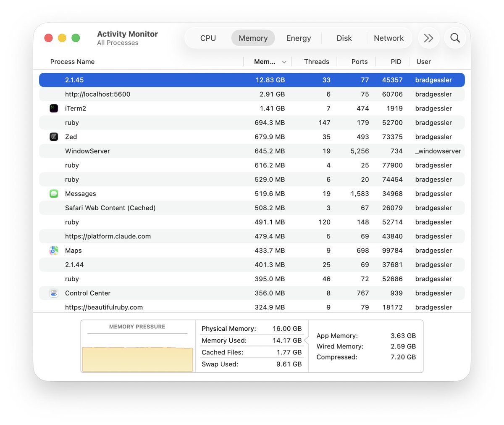This screenshot has height=425, width=504.
Task: Select ruby process with PID 52686
Action: click(252, 279)
